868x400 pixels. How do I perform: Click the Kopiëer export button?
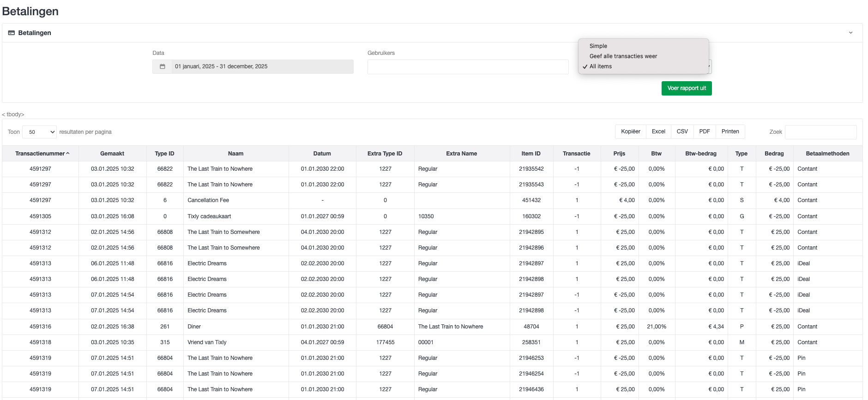click(631, 131)
